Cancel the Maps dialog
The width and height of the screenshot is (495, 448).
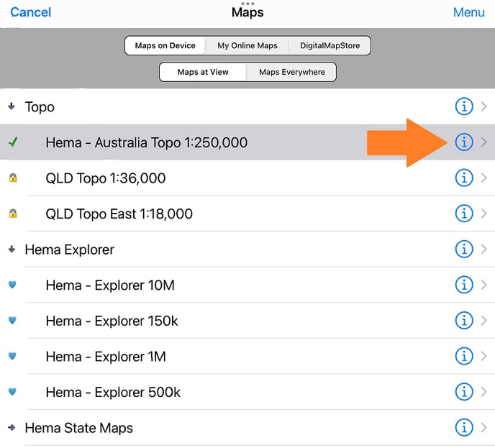(x=31, y=12)
